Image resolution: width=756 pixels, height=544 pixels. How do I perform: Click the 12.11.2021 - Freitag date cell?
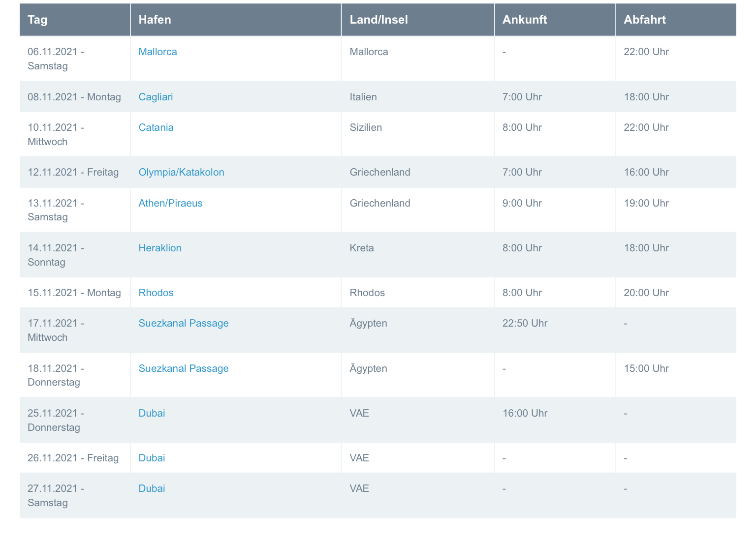[73, 172]
